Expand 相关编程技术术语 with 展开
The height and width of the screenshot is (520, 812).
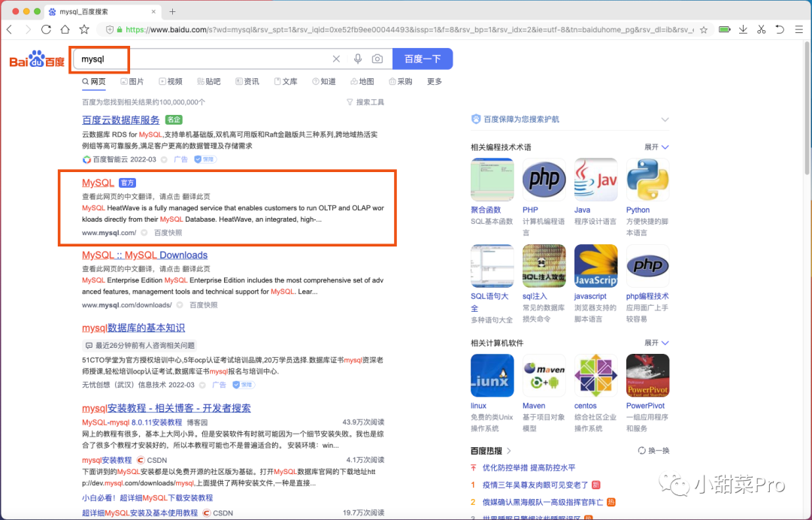tap(656, 147)
